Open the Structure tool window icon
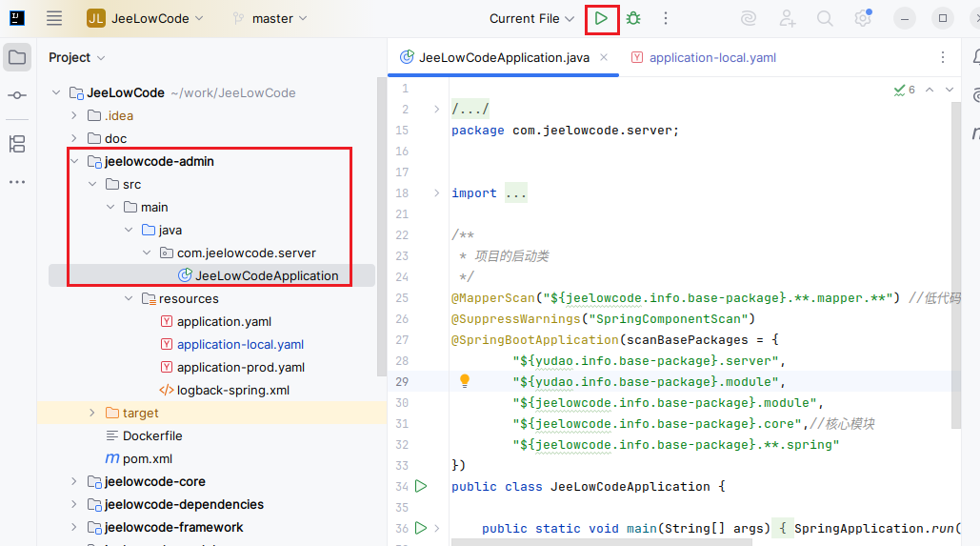The width and height of the screenshot is (980, 546). (17, 145)
